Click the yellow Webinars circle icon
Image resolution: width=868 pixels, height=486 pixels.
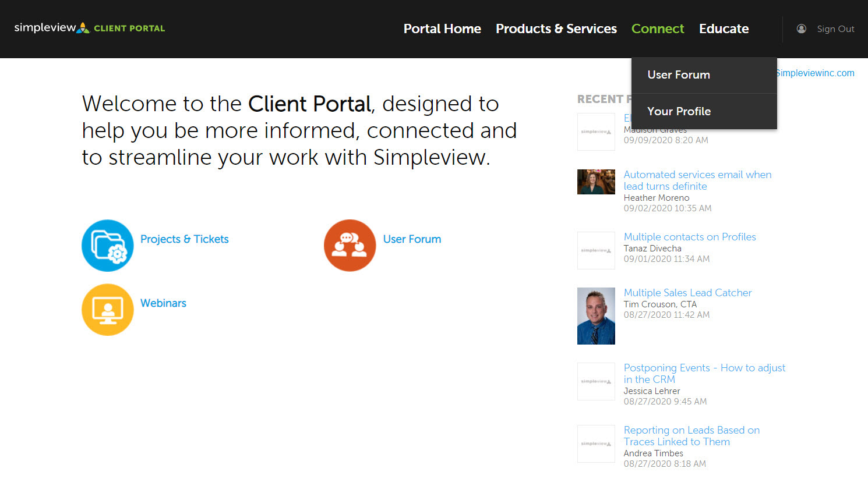(108, 310)
